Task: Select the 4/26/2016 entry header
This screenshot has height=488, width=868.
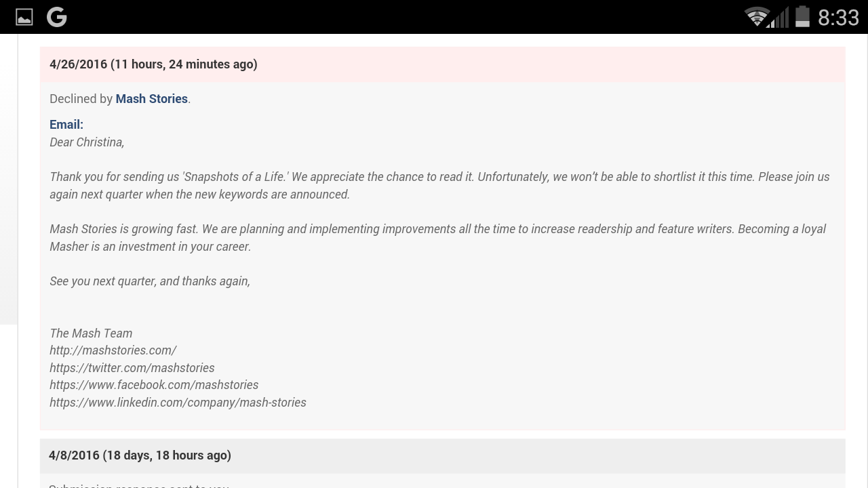Action: [153, 64]
